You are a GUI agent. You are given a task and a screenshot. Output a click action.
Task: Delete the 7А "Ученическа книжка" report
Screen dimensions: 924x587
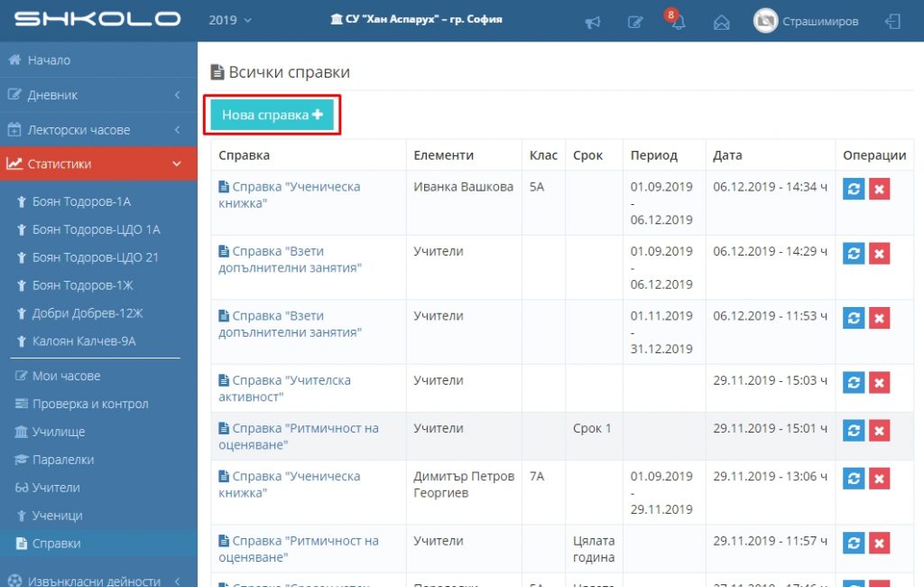pos(879,479)
